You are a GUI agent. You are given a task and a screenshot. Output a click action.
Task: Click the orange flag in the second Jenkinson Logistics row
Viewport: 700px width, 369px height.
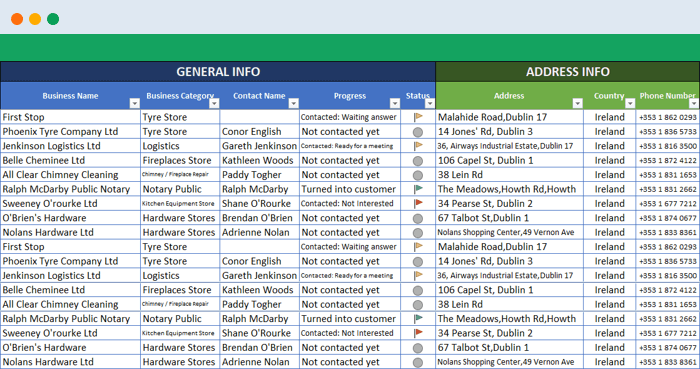(418, 276)
